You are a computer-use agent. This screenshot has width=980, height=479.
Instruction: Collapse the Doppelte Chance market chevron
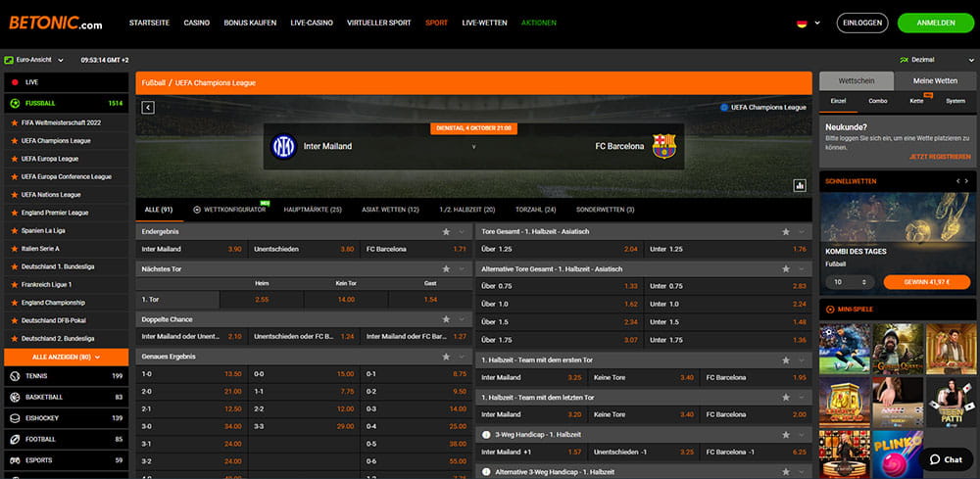(462, 319)
